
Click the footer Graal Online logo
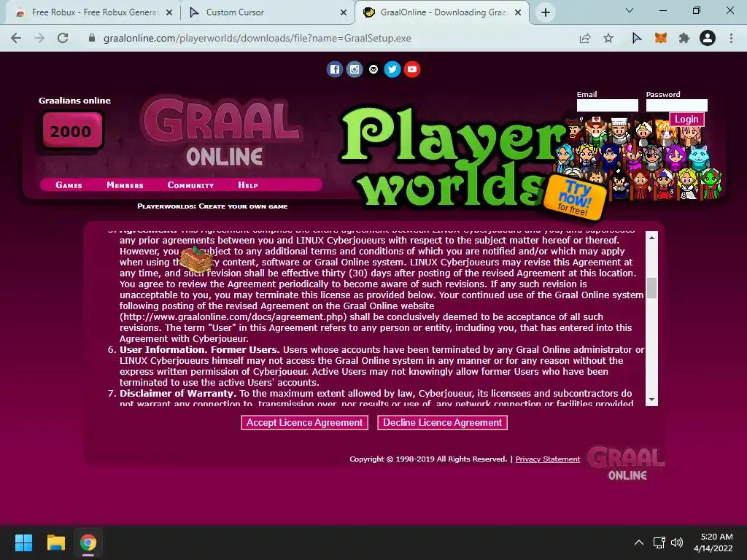pyautogui.click(x=625, y=462)
